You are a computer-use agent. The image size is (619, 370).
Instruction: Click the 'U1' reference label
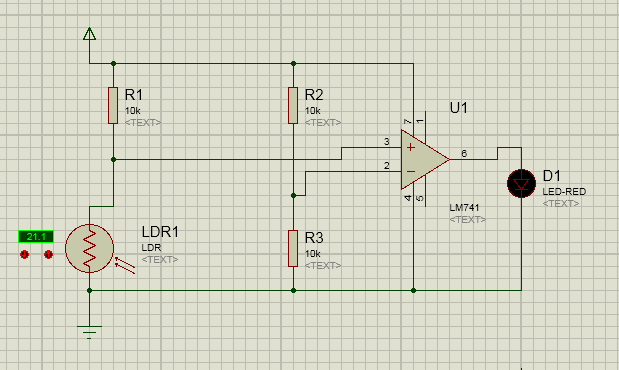click(458, 108)
